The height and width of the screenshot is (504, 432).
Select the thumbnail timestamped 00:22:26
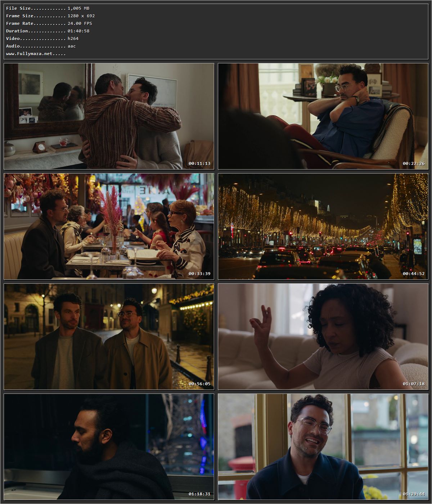(323, 116)
